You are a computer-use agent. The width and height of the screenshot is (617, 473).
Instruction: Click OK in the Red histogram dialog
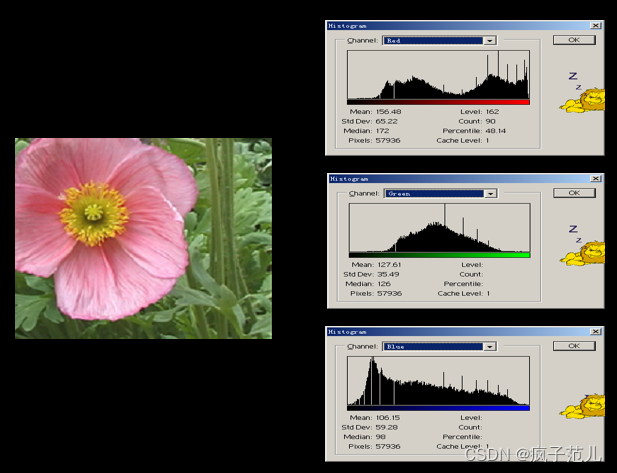tap(574, 40)
